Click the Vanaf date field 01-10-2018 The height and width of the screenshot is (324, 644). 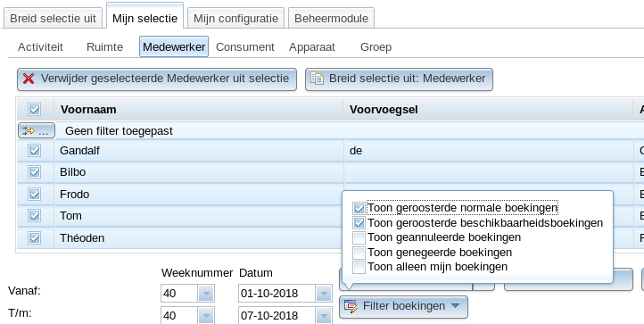(277, 294)
